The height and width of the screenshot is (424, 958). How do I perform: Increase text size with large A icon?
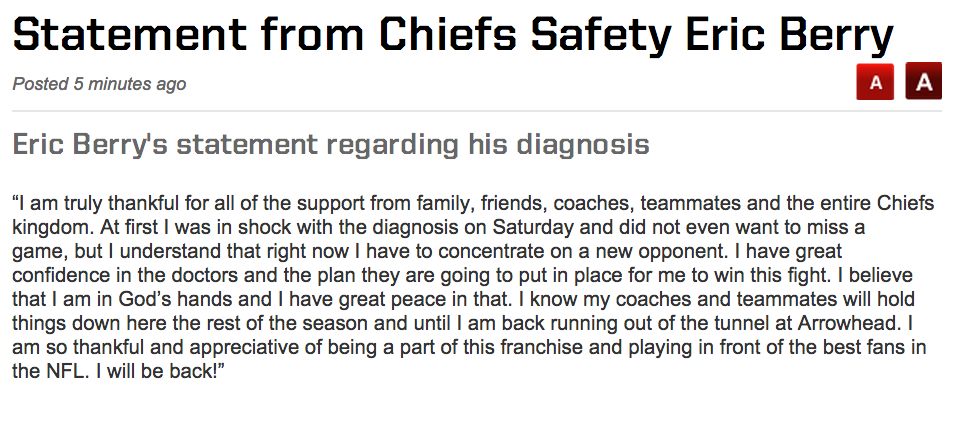(x=923, y=81)
